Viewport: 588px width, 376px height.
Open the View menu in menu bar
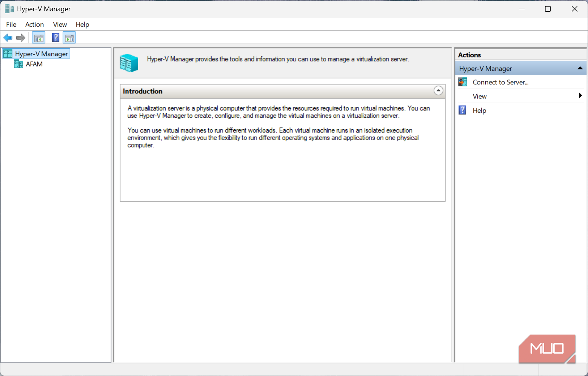[x=60, y=25]
